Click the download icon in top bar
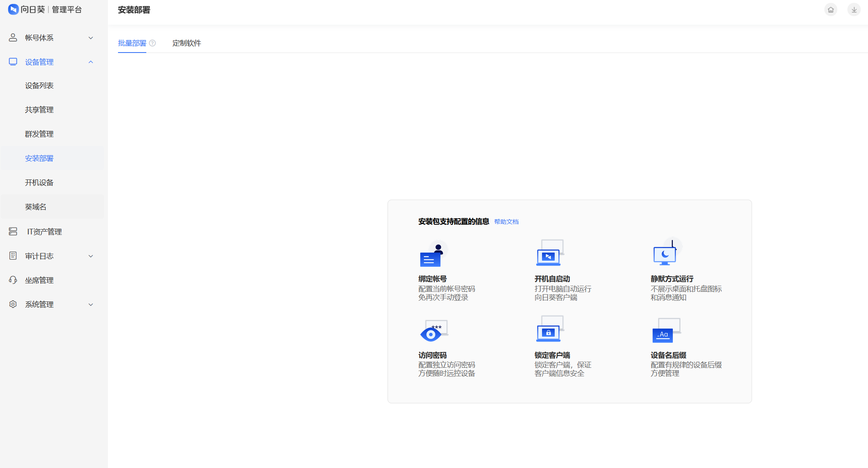 pos(854,10)
